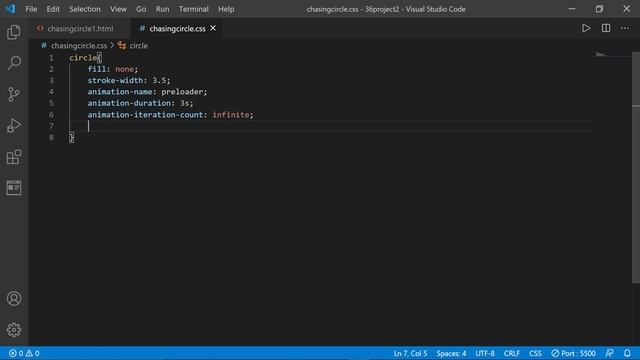Open the Manage gear icon
Image resolution: width=640 pixels, height=360 pixels.
point(14,330)
